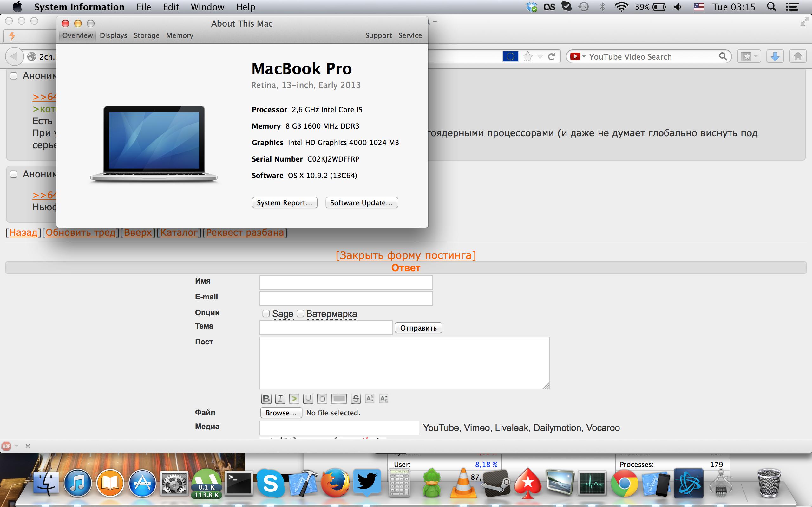Click the Обновить тред link

(x=81, y=232)
